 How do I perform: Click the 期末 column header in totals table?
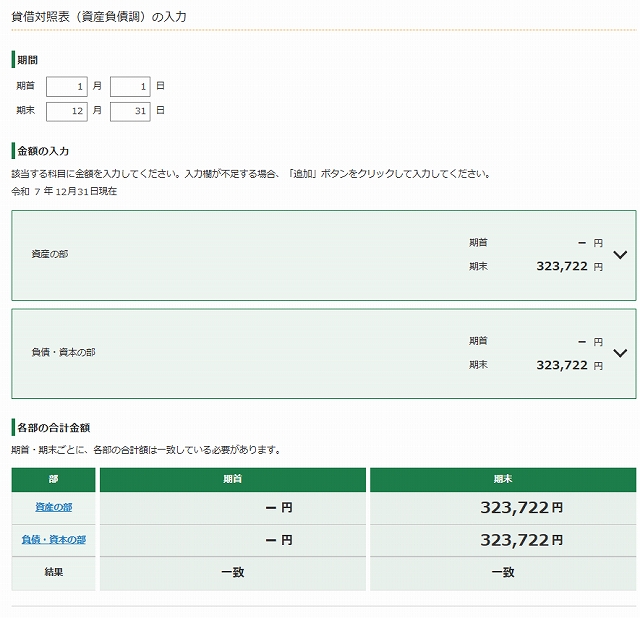(502, 480)
